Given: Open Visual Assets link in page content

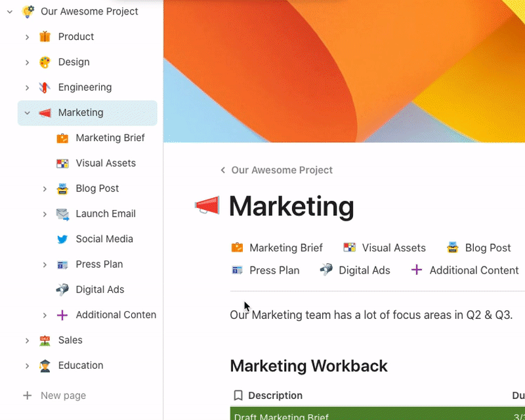Looking at the screenshot, I should (x=394, y=247).
